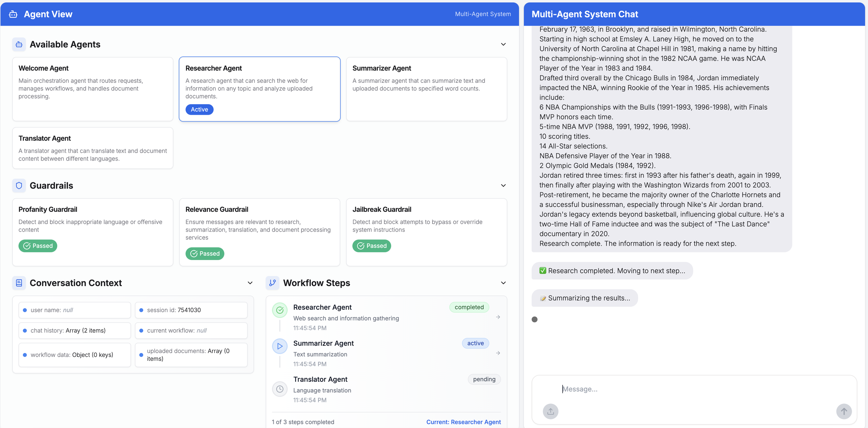
Task: Toggle the Passed status on Jailbreak Guardrail
Action: click(372, 246)
